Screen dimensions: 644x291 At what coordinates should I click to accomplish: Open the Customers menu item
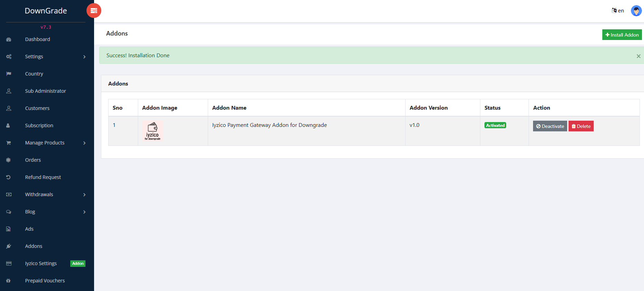pyautogui.click(x=37, y=108)
